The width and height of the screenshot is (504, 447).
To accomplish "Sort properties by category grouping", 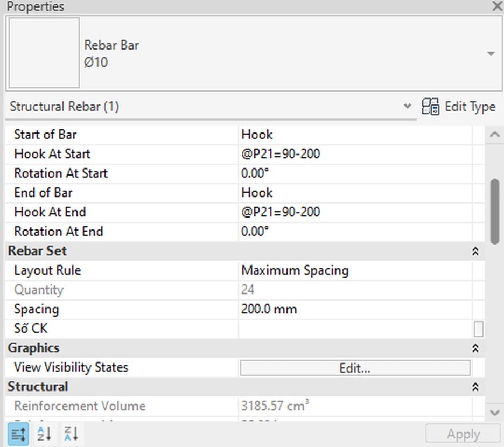I will pyautogui.click(x=18, y=434).
